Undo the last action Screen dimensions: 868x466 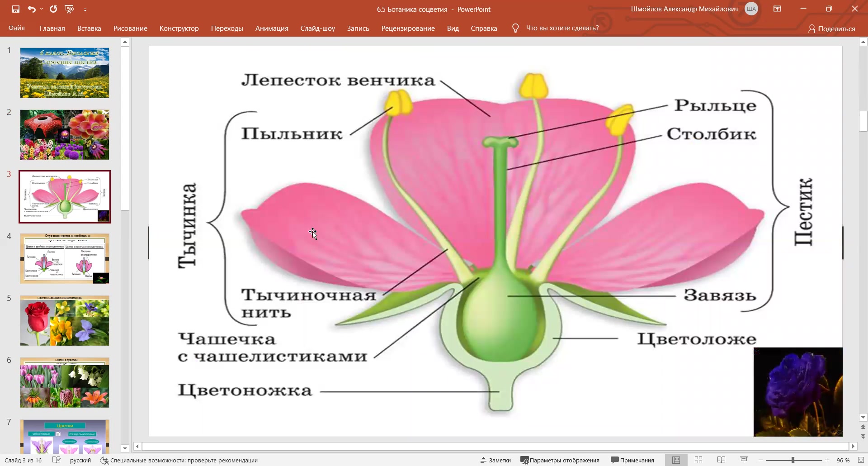[31, 9]
